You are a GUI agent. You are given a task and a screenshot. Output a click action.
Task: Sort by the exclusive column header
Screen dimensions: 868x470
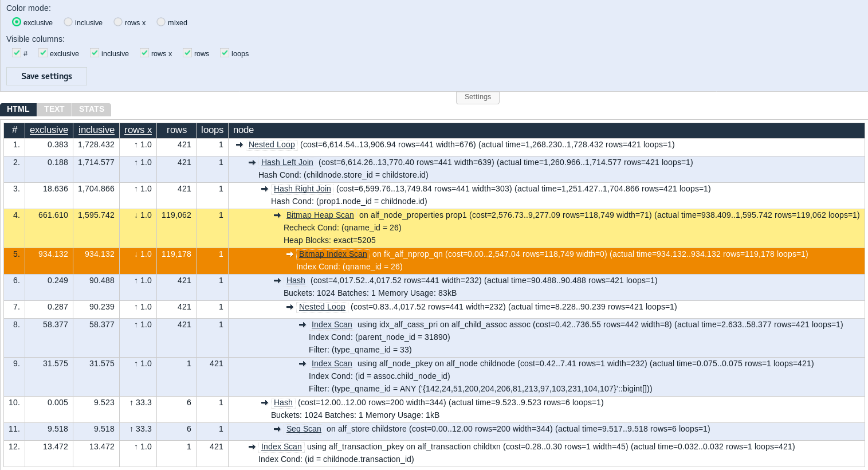[49, 130]
